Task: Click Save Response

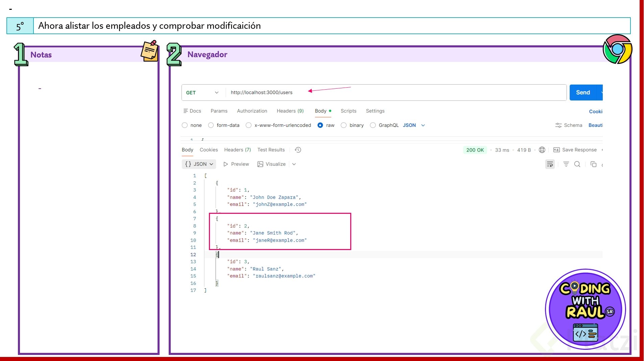Action: pyautogui.click(x=575, y=150)
